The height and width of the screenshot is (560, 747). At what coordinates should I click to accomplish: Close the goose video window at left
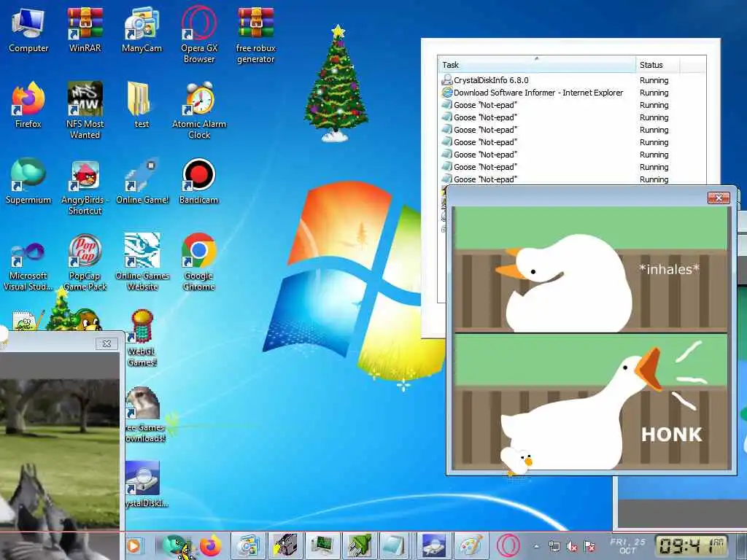click(107, 343)
